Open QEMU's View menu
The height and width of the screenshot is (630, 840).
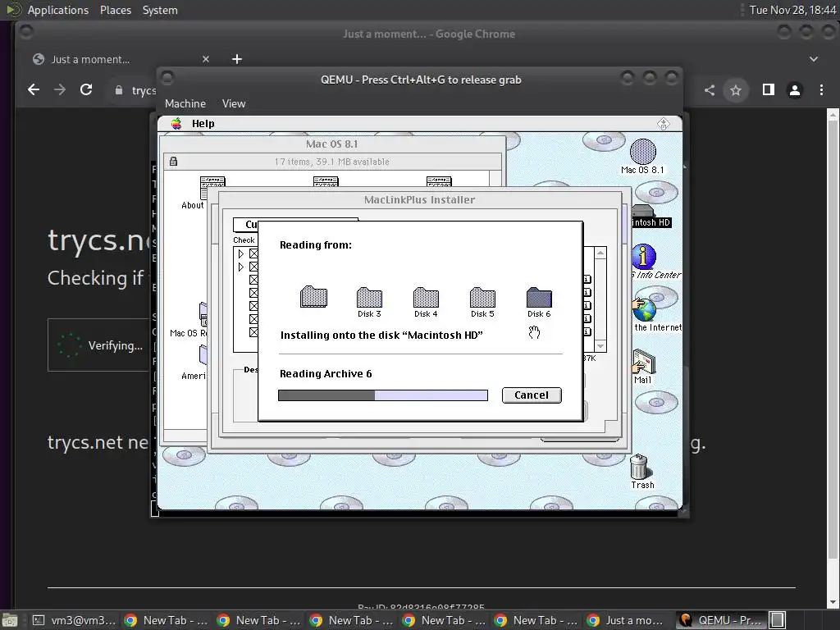point(234,103)
